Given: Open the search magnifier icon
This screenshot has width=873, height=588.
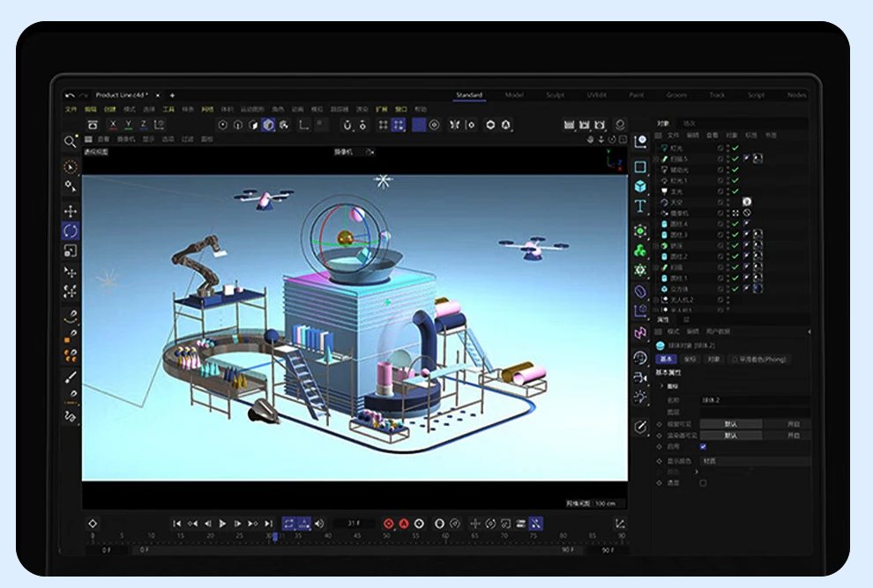Looking at the screenshot, I should coord(71,142).
